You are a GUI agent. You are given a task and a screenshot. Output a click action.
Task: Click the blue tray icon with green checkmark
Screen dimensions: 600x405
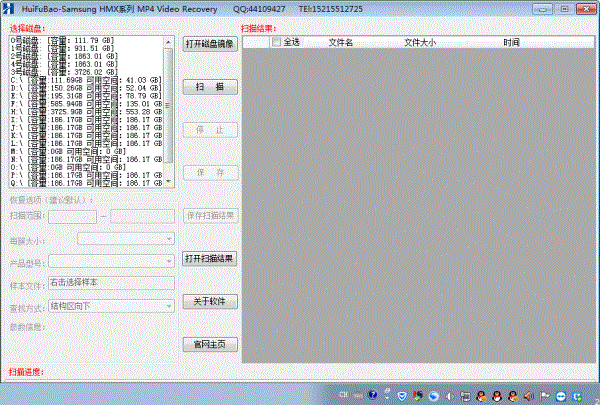(x=577, y=397)
